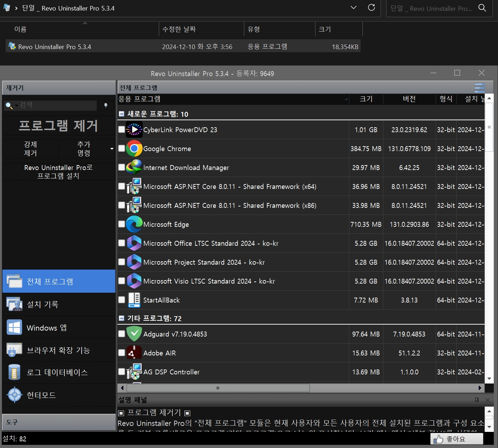Click the StartAllBack program icon
This screenshot has width=498, height=448.
pos(134,300)
